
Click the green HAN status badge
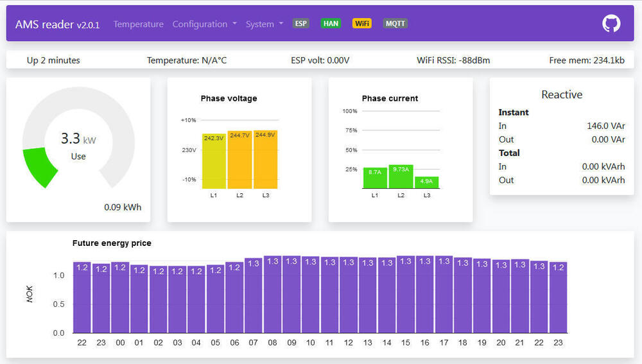331,24
